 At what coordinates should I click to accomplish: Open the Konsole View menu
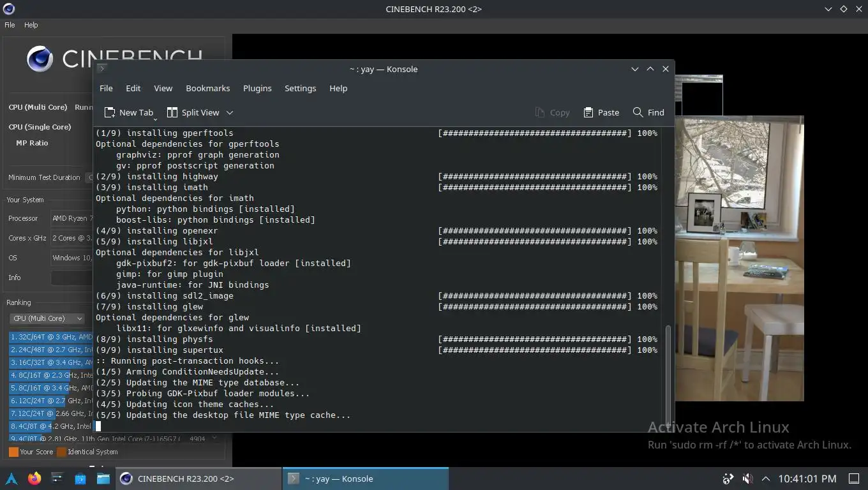tap(163, 88)
